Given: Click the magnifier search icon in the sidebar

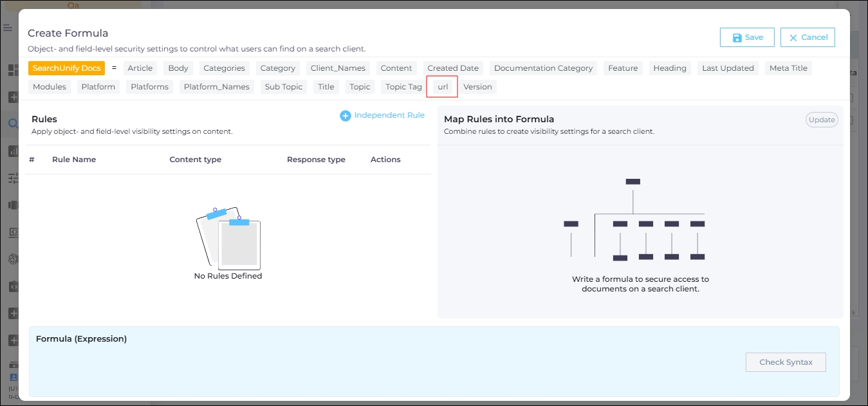Looking at the screenshot, I should (12, 124).
